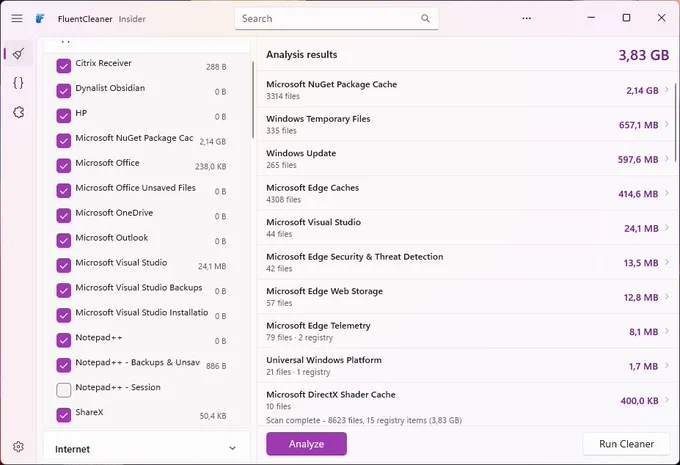Click the search magnifier icon
Viewport: 680px width, 465px height.
point(425,18)
